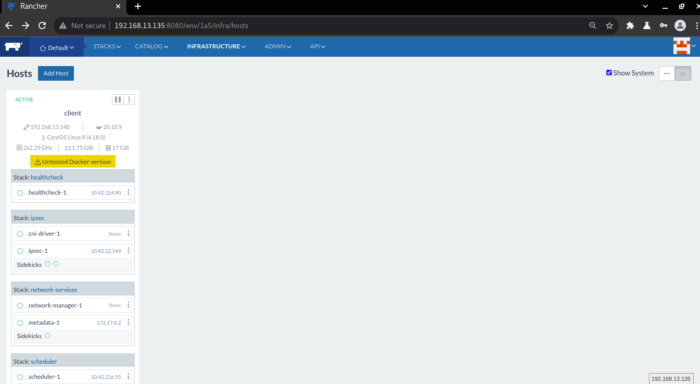Open the scheduler-1 container

click(x=43, y=376)
